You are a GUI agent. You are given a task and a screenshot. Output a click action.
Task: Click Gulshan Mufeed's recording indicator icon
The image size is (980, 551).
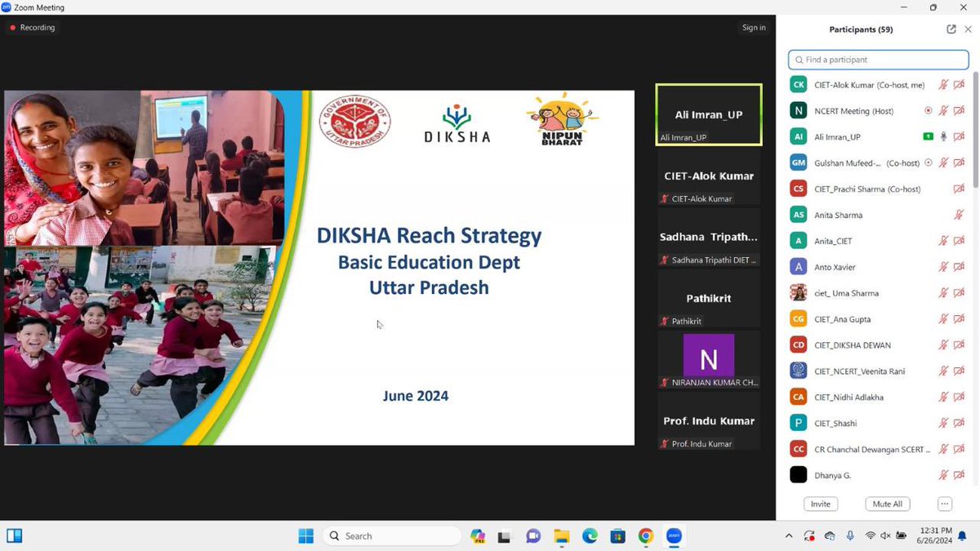pos(928,163)
